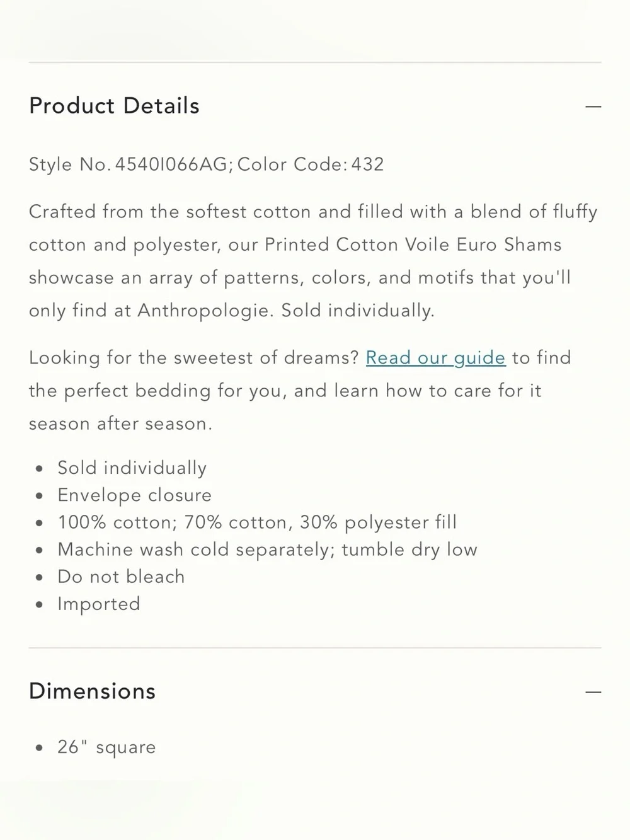Click the Dimensions heading
Image resolution: width=630 pixels, height=840 pixels.
click(92, 691)
